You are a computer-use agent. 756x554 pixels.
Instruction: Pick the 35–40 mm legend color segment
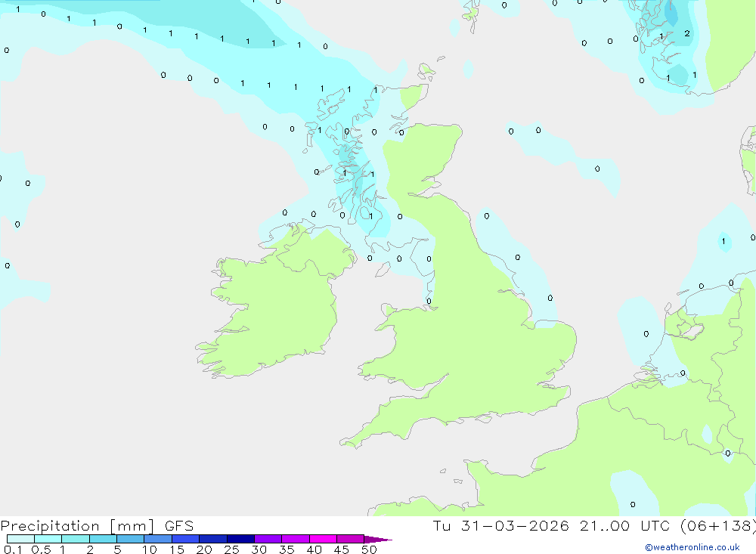(x=295, y=539)
